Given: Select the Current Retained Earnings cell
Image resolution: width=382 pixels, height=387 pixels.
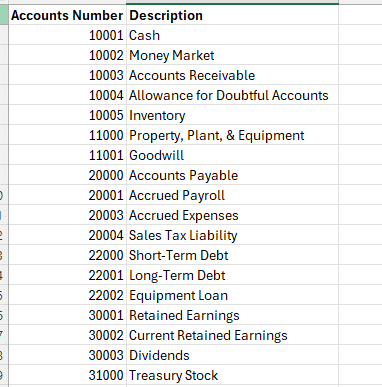Looking at the screenshot, I should pyautogui.click(x=232, y=335).
